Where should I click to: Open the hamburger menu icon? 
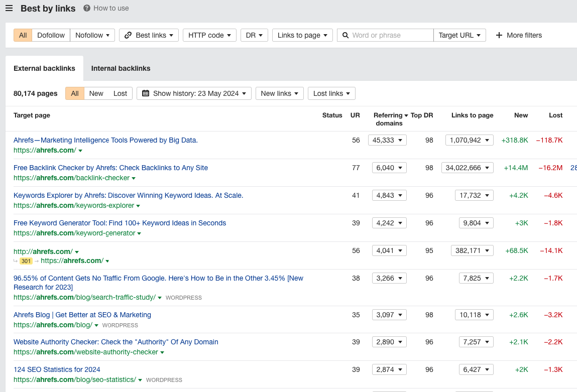coord(9,8)
